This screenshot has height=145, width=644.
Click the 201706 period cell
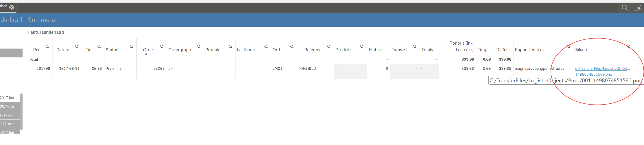tap(43, 69)
